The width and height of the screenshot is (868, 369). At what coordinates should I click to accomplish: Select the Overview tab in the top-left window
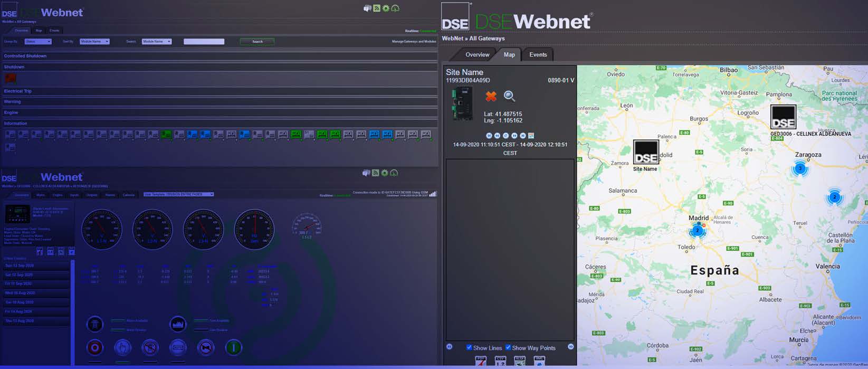[22, 31]
